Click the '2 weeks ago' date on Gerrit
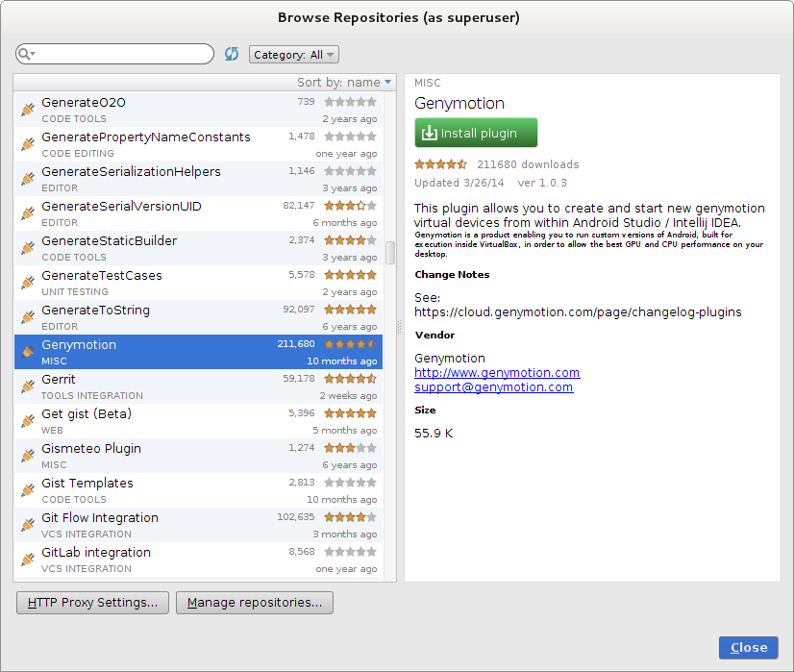Image resolution: width=794 pixels, height=672 pixels. [348, 395]
